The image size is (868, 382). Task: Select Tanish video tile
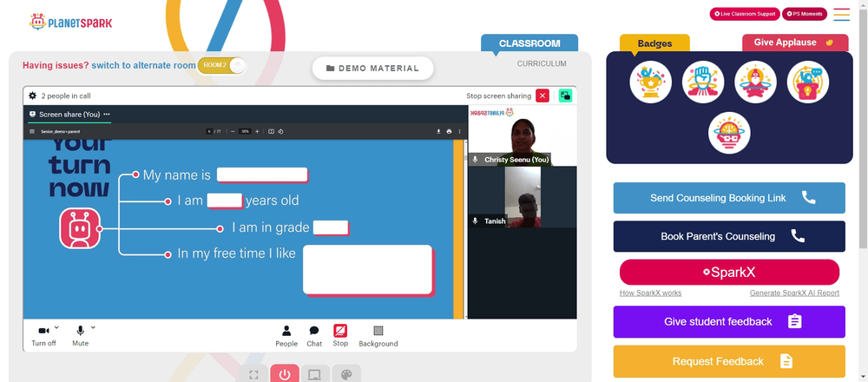coord(522,197)
